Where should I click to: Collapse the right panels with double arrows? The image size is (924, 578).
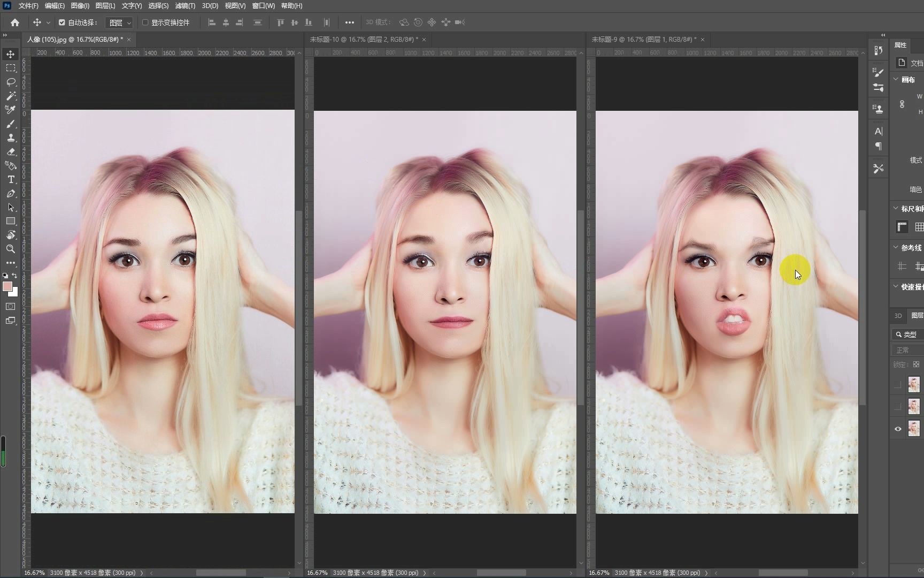(883, 35)
